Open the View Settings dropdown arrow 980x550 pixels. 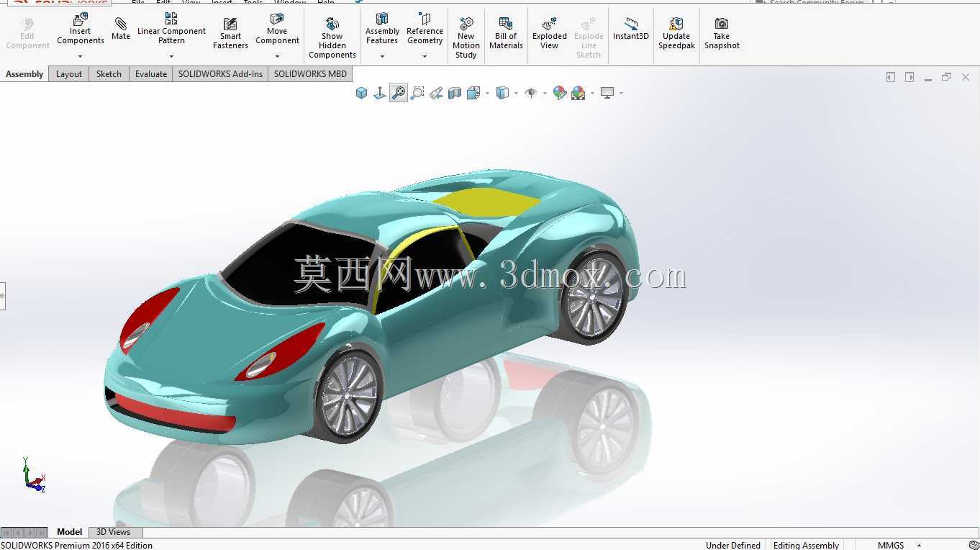click(621, 93)
